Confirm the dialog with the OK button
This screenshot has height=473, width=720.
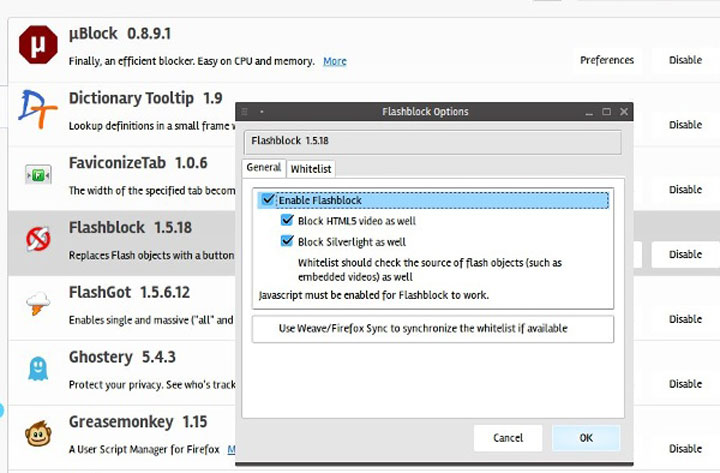(586, 438)
